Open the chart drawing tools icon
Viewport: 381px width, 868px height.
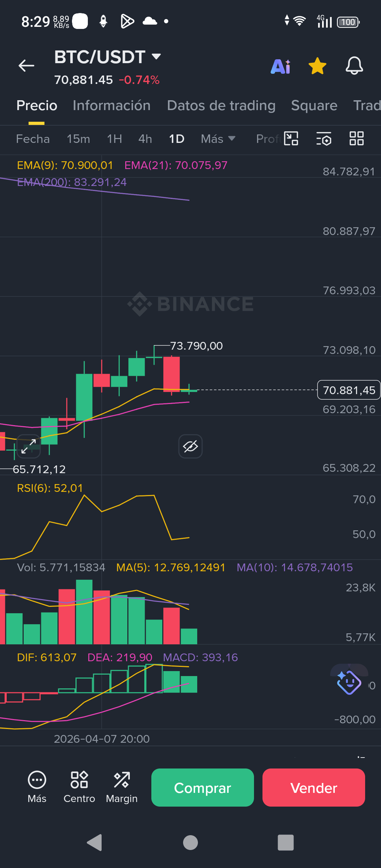tap(291, 138)
